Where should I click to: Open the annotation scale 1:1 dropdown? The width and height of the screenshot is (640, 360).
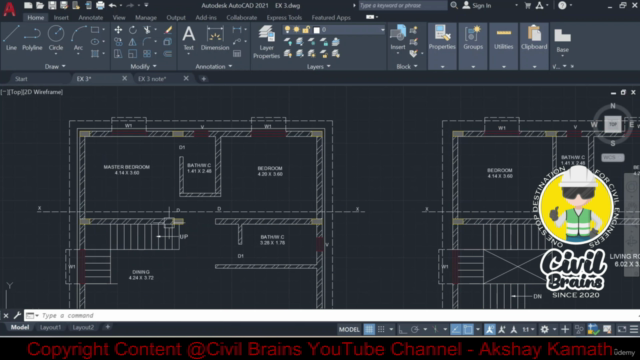coord(529,329)
